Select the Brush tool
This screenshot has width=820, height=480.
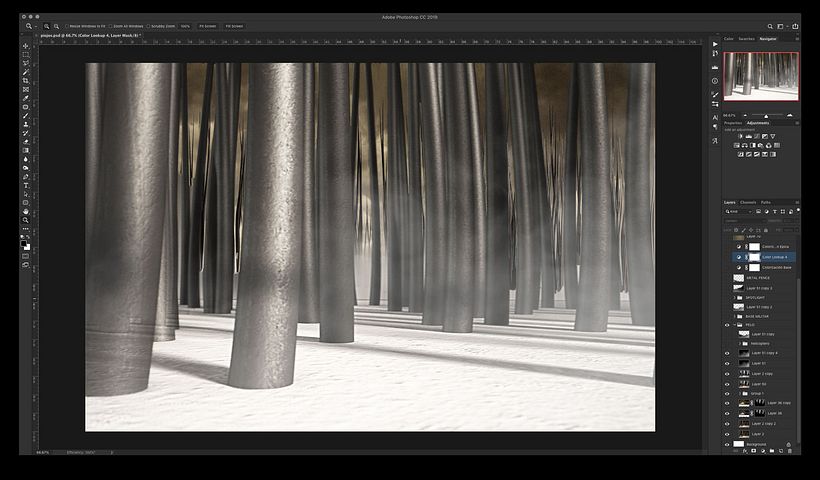(26, 116)
